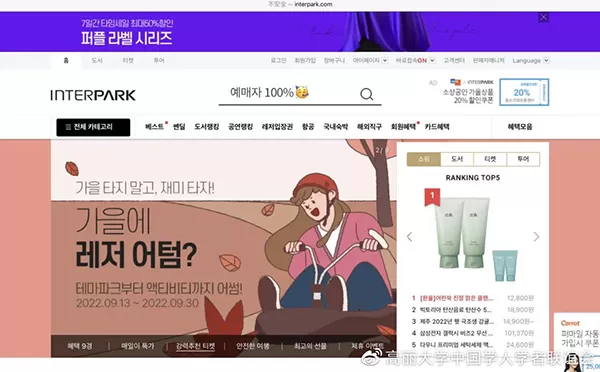600x372 pixels.
Task: Open 회원혜택 in the main menu
Action: click(403, 127)
